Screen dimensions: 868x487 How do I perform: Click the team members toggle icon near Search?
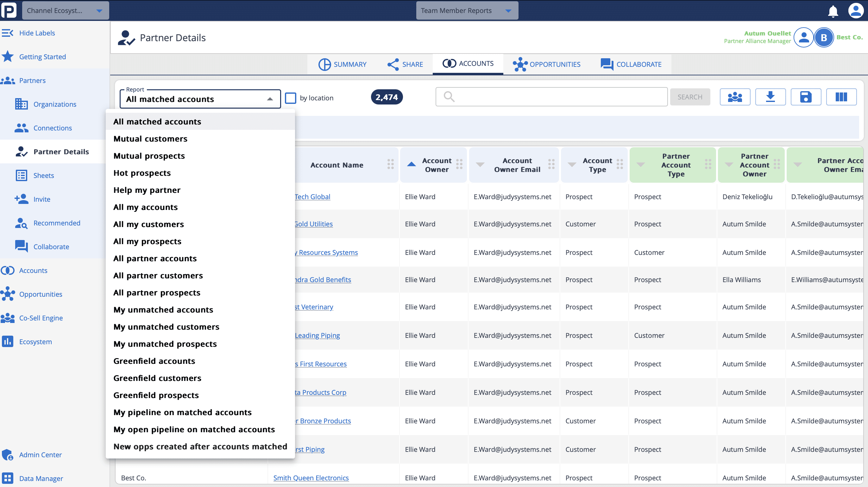coord(735,97)
